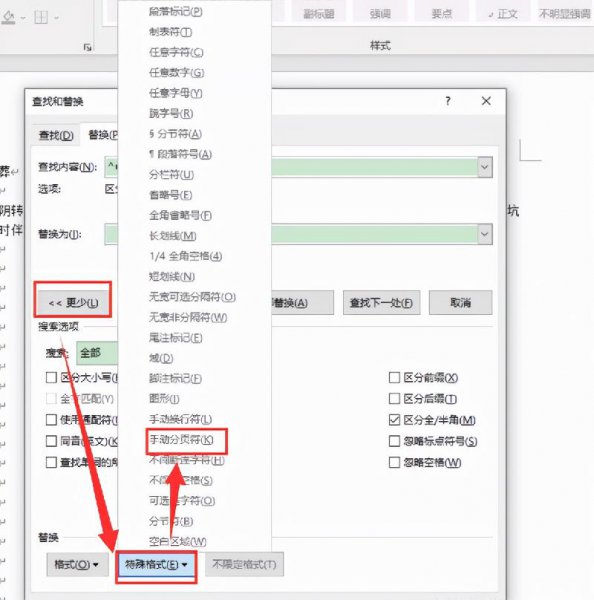Select 任意字母(Y) from the menu
This screenshot has height=600, width=594.
tap(176, 93)
